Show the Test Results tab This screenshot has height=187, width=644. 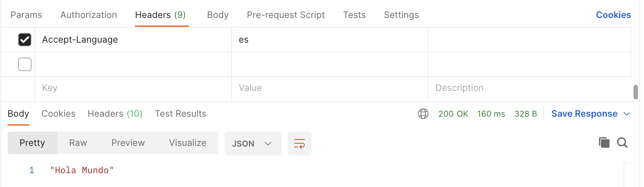click(180, 114)
